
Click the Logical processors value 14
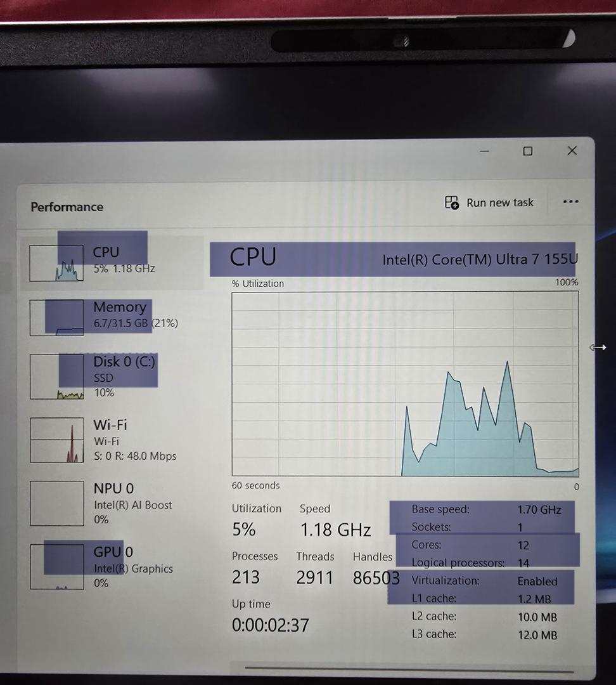[523, 563]
